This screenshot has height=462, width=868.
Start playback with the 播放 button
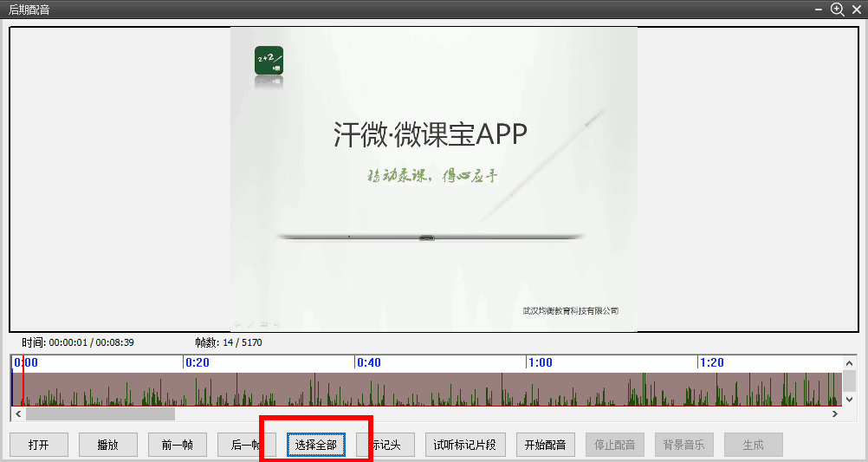click(108, 445)
